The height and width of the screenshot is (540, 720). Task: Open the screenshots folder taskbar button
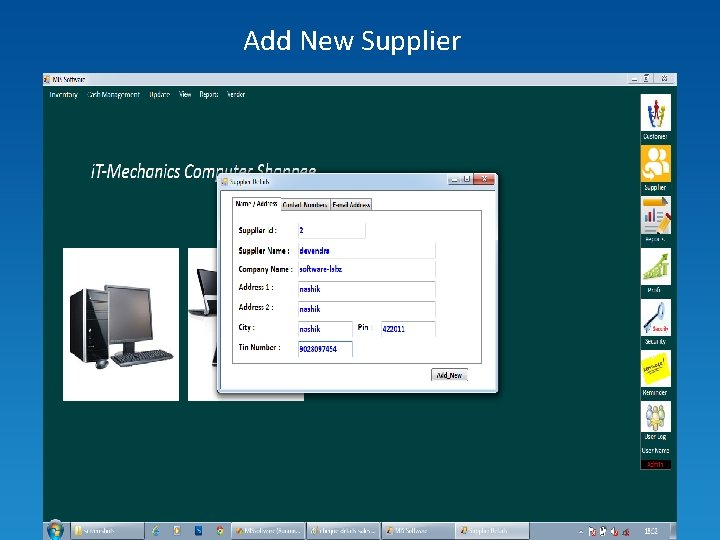107,531
